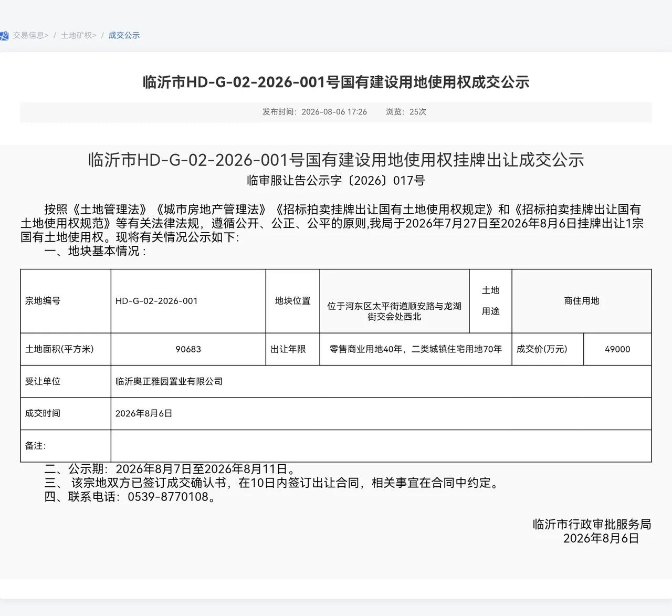The height and width of the screenshot is (616, 672).
Task: Click the 出让年限 label cell
Action: 292,349
